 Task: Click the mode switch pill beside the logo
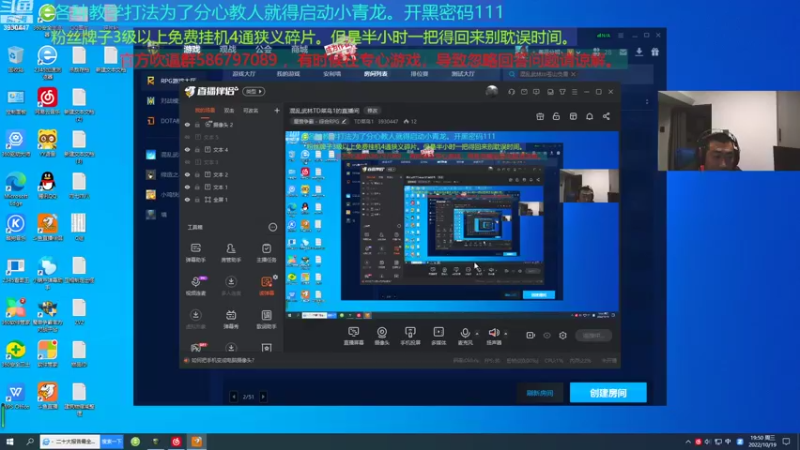pos(254,91)
